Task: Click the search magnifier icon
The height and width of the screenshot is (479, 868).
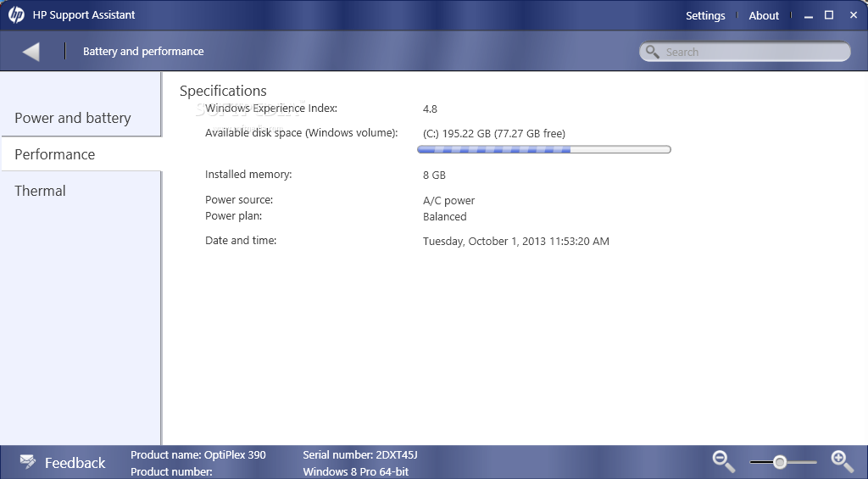Action: click(x=653, y=52)
